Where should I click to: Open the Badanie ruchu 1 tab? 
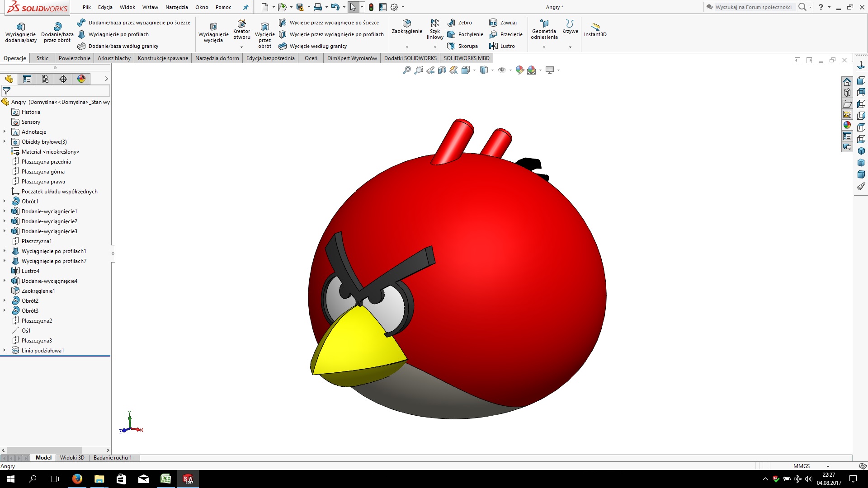(x=113, y=458)
